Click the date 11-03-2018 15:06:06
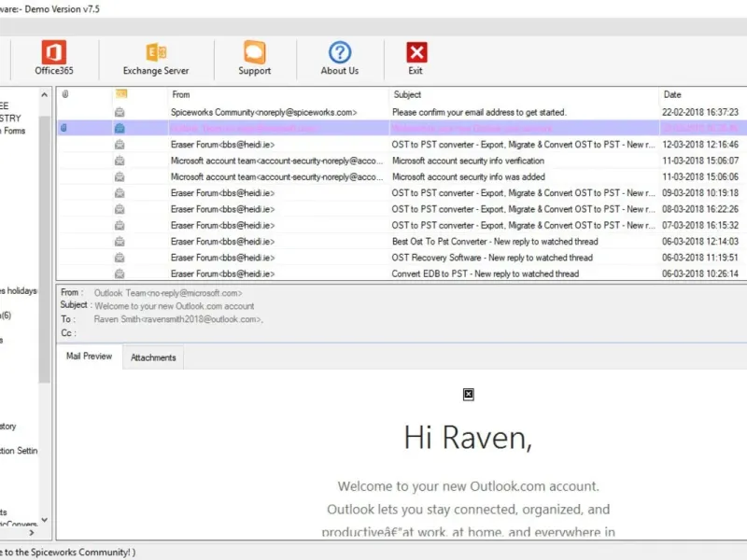Viewport: 747px width, 560px height. (x=699, y=176)
